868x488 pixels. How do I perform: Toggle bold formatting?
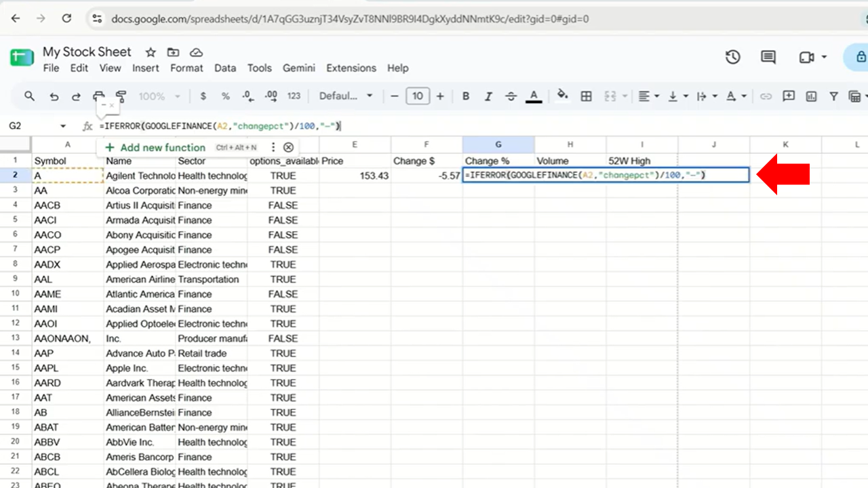(466, 96)
